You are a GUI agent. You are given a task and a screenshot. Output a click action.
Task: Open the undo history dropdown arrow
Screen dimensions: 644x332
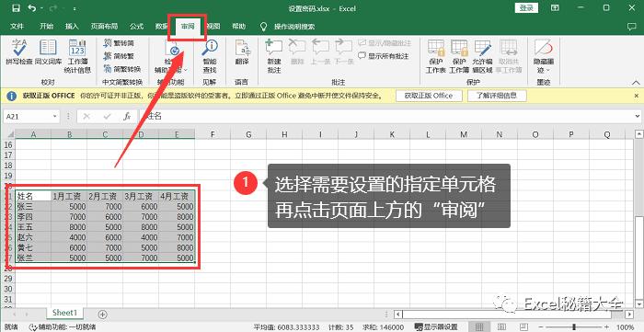41,8
